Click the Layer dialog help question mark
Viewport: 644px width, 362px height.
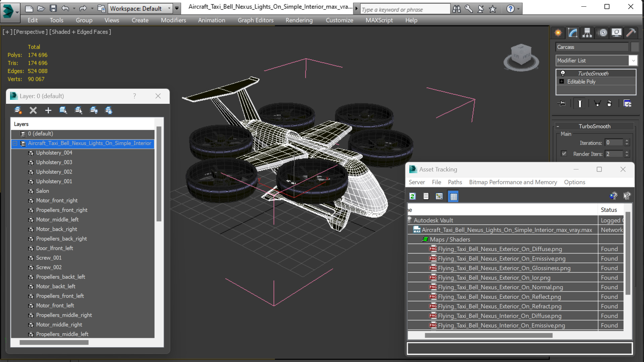click(134, 96)
